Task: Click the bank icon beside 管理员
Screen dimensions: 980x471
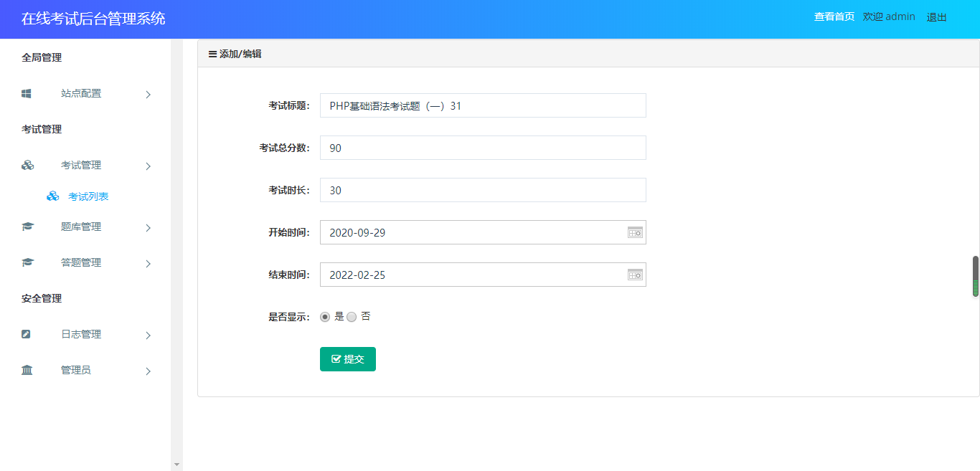Action: point(27,370)
